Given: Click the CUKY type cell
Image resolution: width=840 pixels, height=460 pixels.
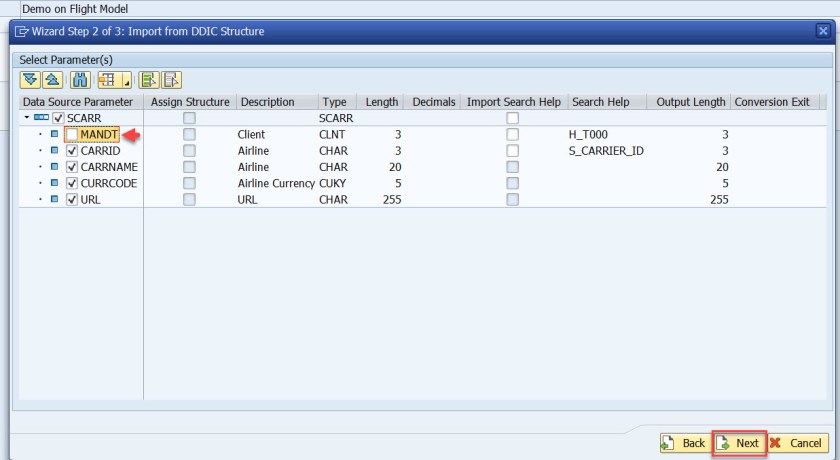Looking at the screenshot, I should click(332, 184).
